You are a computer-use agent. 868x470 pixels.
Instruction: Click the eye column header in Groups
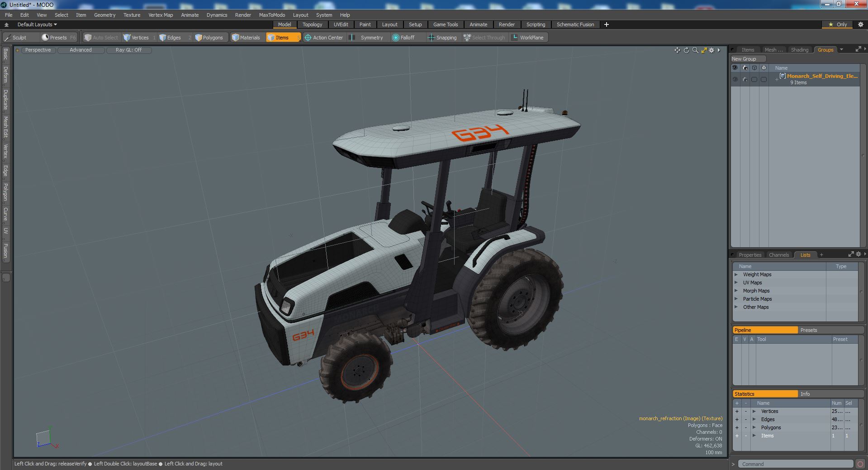point(735,68)
